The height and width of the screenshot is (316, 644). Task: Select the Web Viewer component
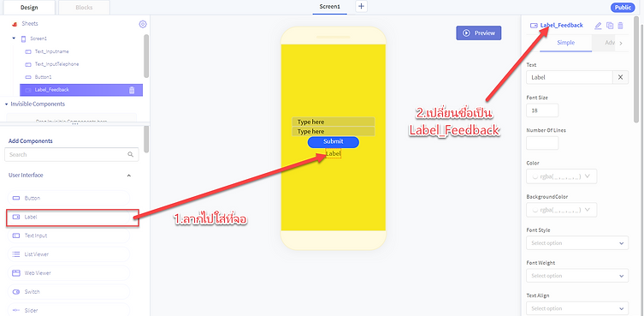pos(68,273)
